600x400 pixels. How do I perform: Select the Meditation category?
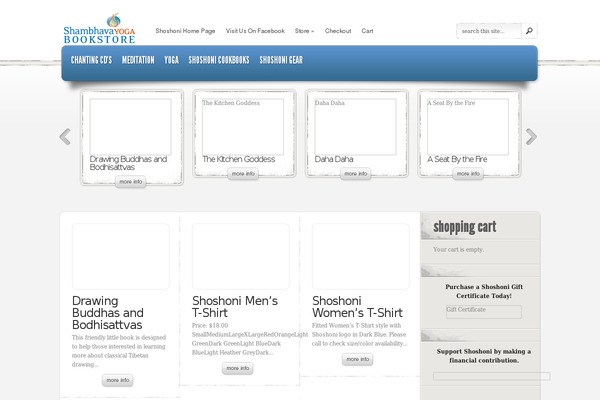tap(138, 60)
